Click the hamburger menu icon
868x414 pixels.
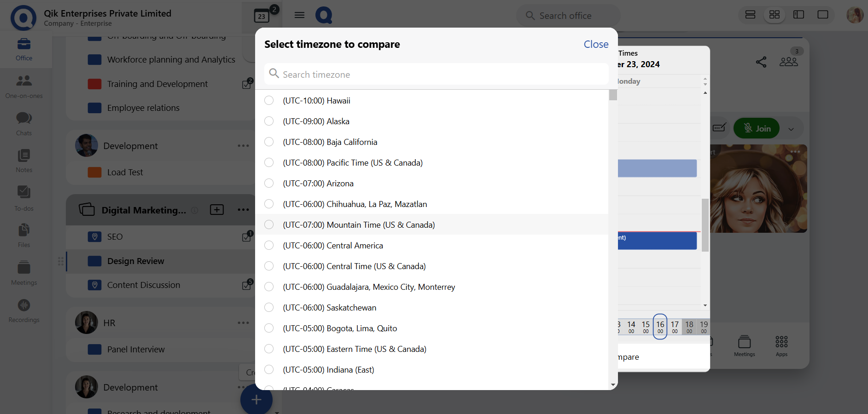(x=299, y=15)
